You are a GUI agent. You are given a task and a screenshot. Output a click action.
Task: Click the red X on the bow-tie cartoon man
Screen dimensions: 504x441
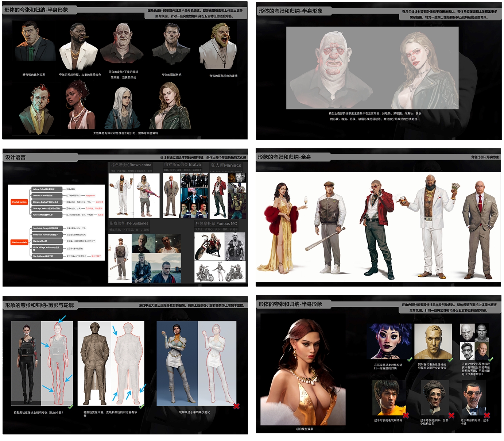click(487, 415)
